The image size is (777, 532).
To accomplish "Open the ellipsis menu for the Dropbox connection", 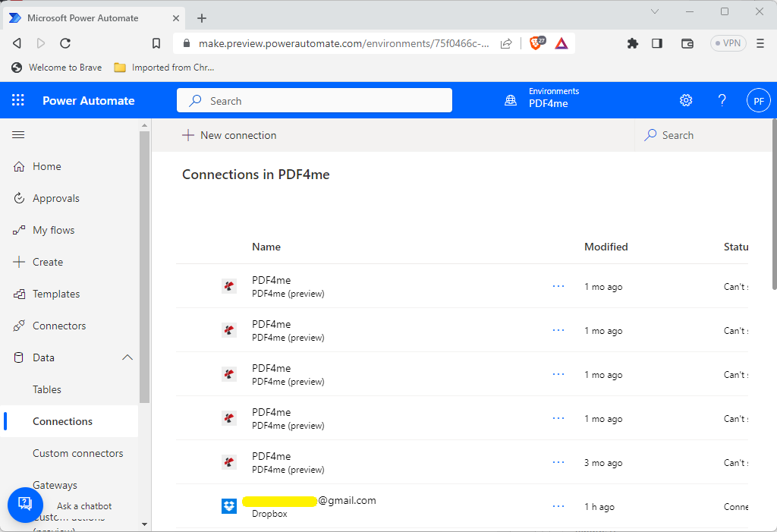I will [x=558, y=505].
